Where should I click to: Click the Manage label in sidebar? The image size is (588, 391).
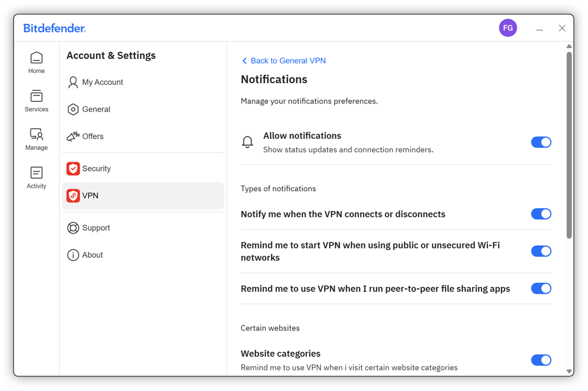[x=36, y=148]
